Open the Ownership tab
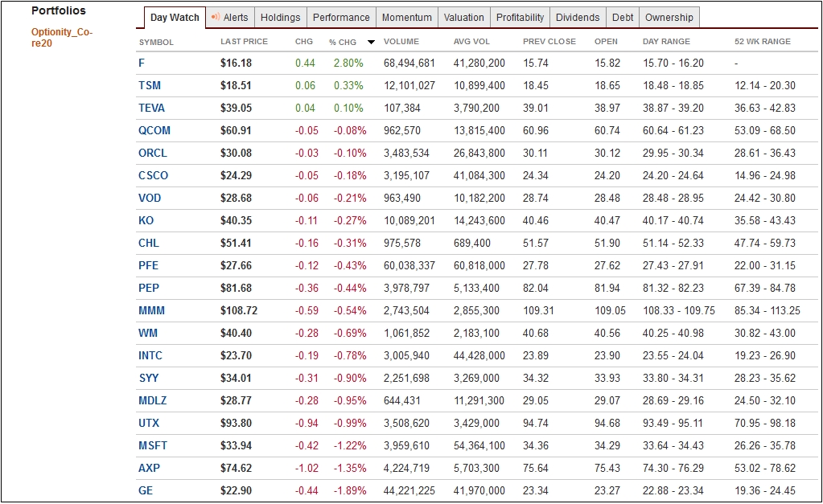823x504 pixels. [669, 18]
